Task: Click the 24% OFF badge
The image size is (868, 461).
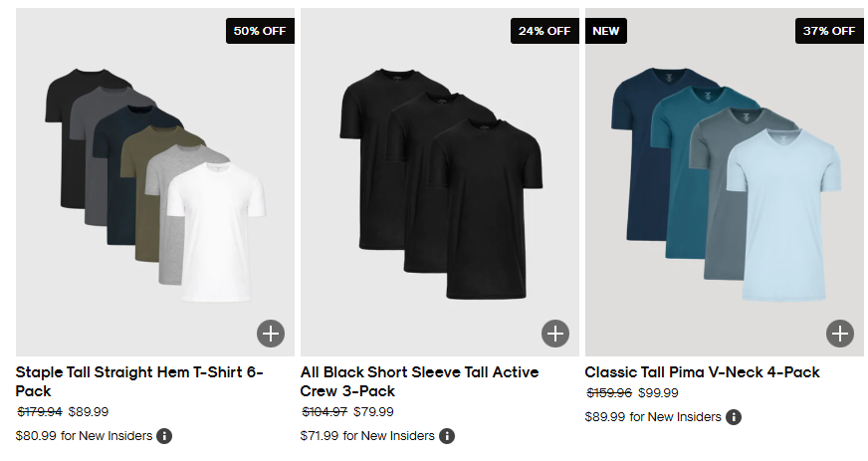Action: (544, 31)
